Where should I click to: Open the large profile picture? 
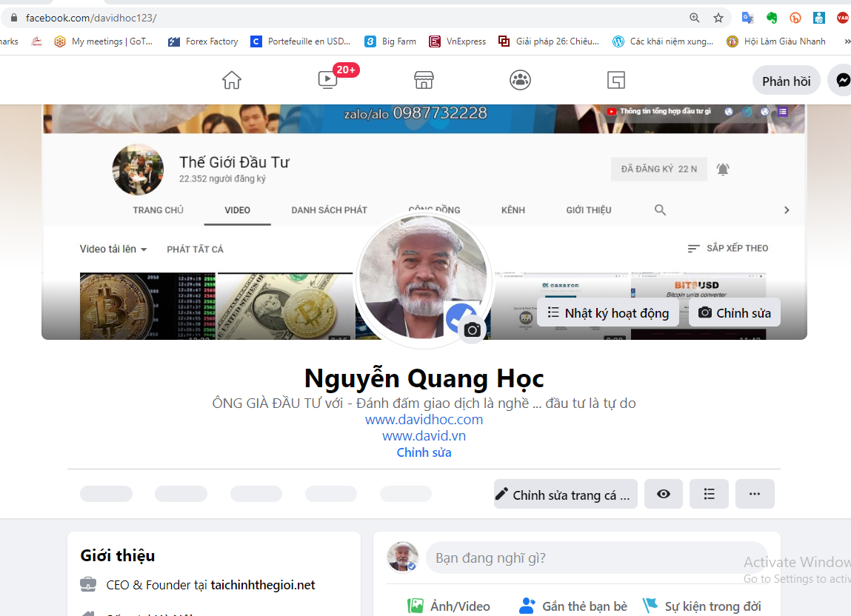424,278
